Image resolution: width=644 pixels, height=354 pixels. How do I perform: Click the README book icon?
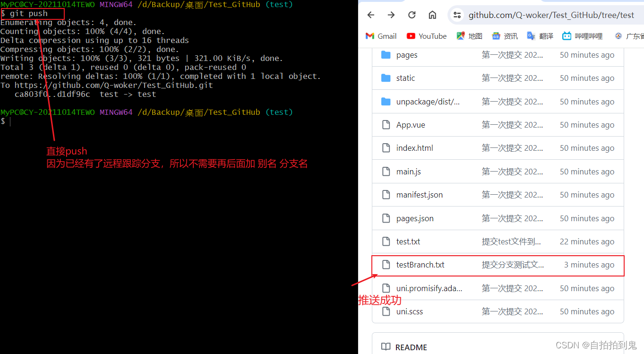[386, 347]
